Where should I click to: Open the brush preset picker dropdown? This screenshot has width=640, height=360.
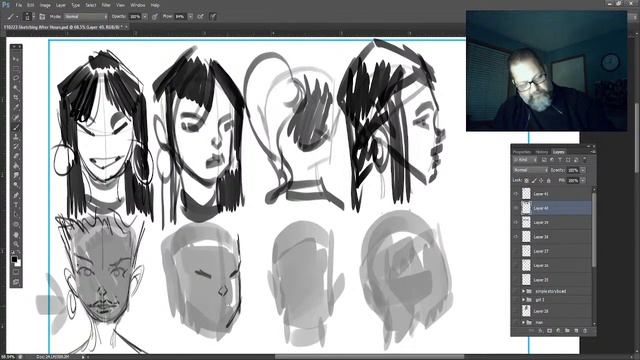coord(33,17)
